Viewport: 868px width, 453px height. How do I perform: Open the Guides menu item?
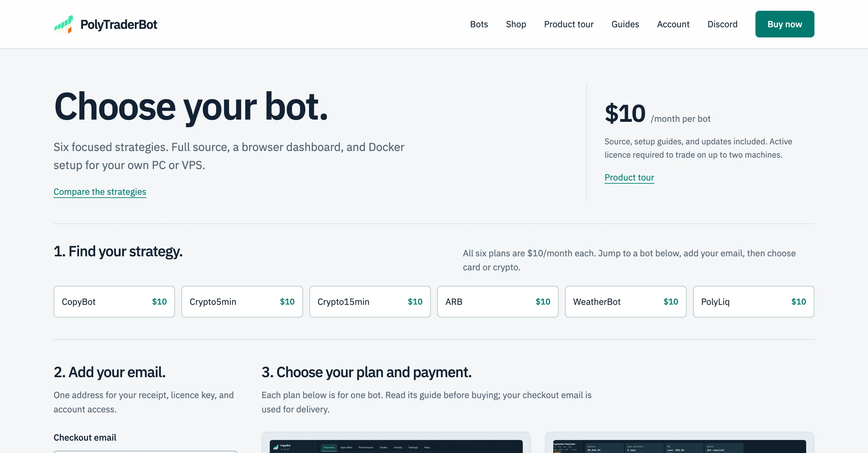pos(625,24)
